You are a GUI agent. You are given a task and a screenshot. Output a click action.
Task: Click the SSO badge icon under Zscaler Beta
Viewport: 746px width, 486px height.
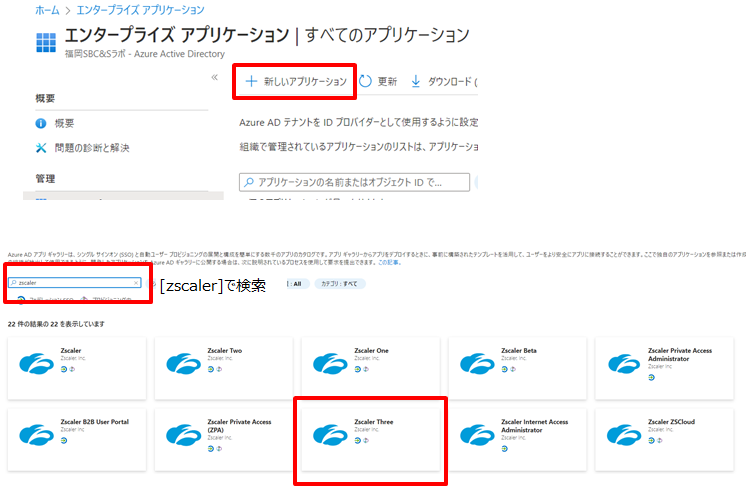tap(504, 369)
